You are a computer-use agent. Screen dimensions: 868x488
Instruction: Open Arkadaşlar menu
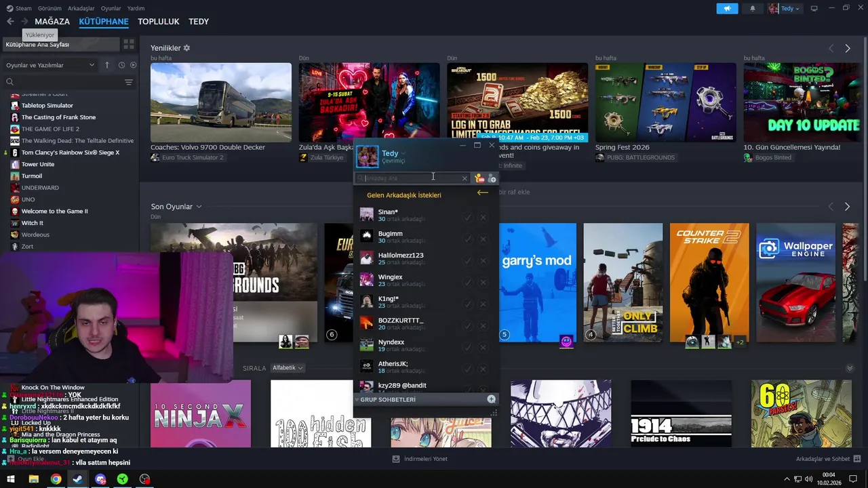coord(81,8)
